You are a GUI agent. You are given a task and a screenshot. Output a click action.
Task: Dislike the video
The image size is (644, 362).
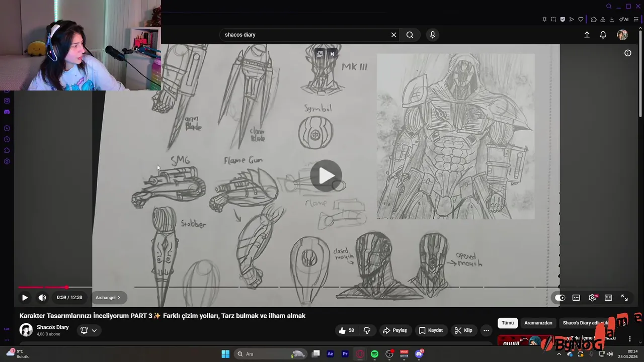[367, 330]
